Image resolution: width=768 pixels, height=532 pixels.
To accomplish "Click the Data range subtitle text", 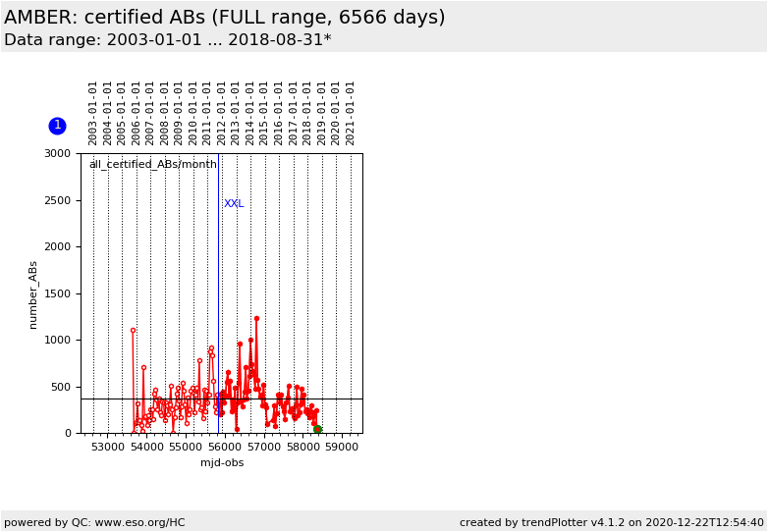I will (167, 40).
